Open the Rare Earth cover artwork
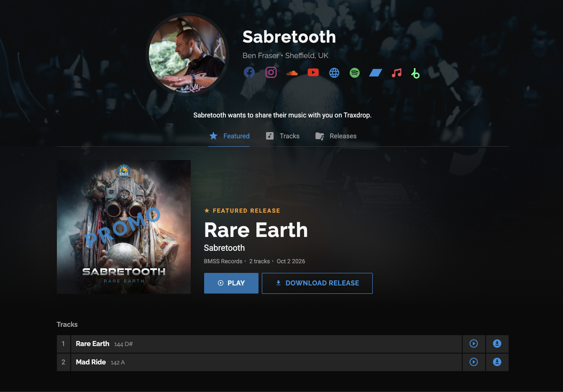Viewport: 563px width, 392px height. click(124, 227)
